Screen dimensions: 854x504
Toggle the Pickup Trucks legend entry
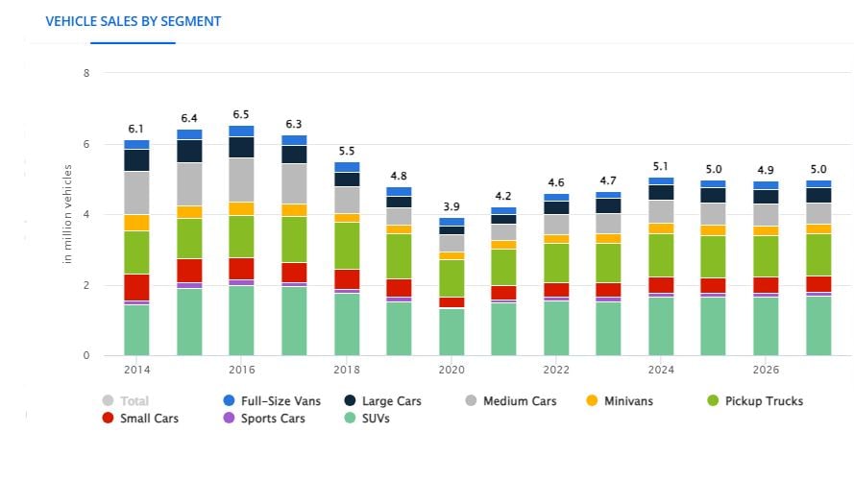pyautogui.click(x=755, y=401)
